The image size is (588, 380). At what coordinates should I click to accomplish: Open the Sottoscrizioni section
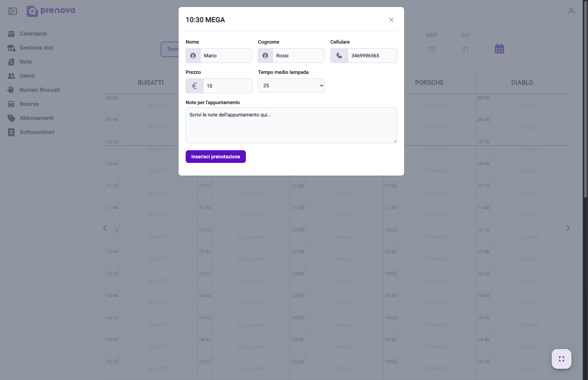[x=37, y=132]
